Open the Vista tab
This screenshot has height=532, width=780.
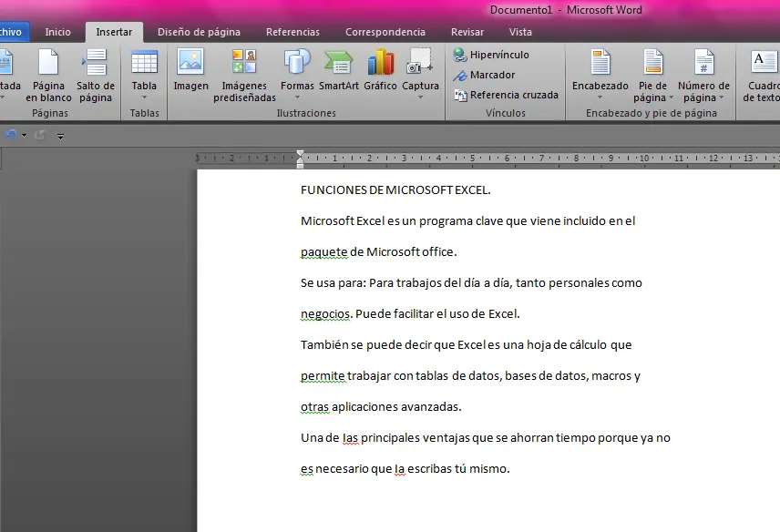520,32
